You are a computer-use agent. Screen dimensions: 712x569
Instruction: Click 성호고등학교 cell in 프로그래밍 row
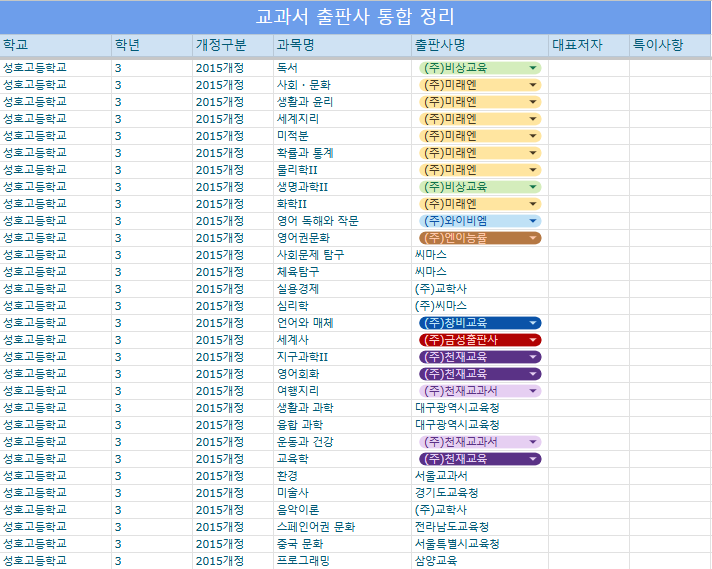tap(55, 561)
